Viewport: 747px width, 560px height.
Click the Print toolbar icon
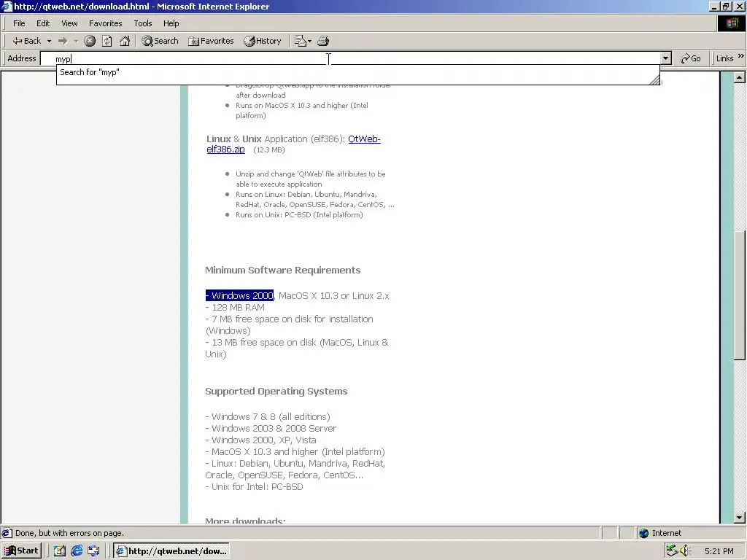click(323, 41)
